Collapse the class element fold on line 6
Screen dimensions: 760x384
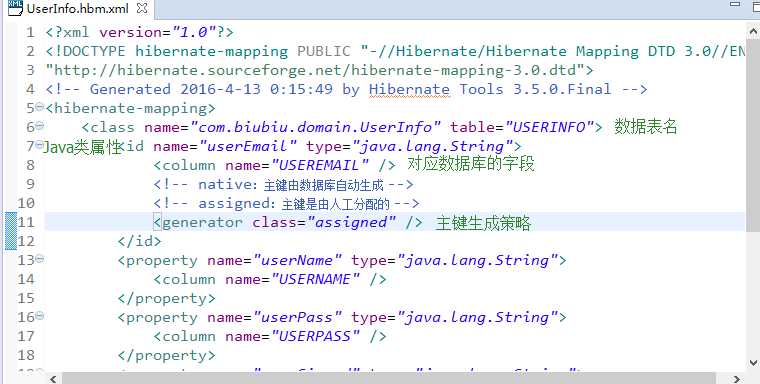point(40,126)
